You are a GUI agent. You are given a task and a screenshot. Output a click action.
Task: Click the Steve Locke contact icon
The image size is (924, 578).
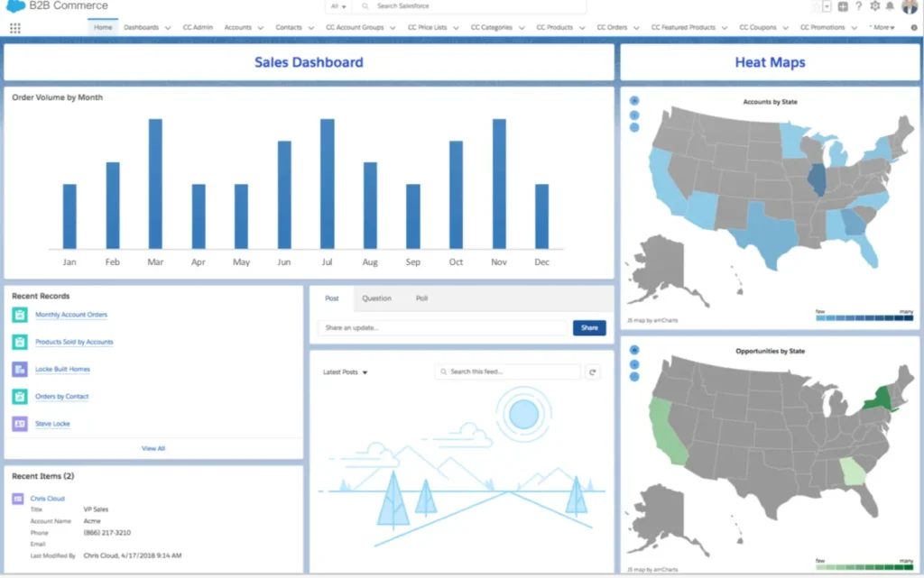(x=20, y=424)
